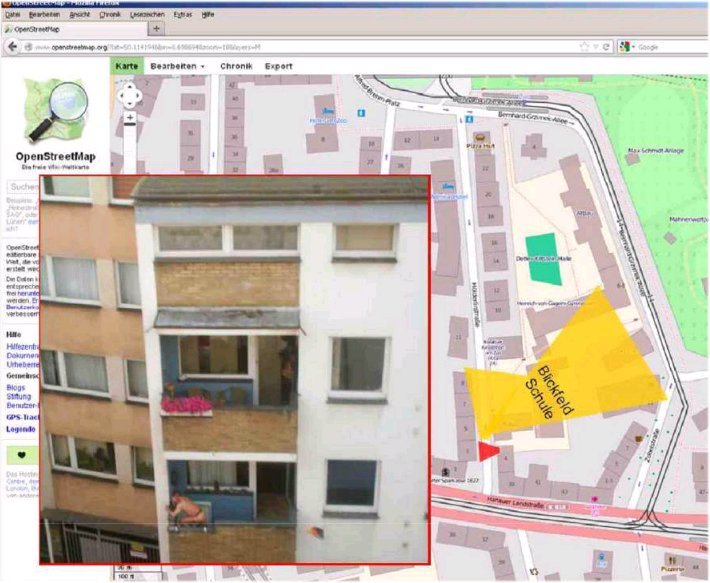Click the site identity globe icon in the address bar
The image size is (710, 583).
(29, 47)
